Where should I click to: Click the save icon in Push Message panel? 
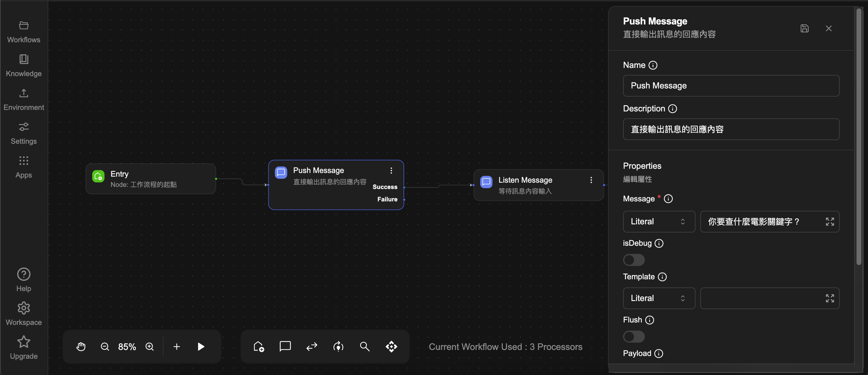tap(804, 28)
